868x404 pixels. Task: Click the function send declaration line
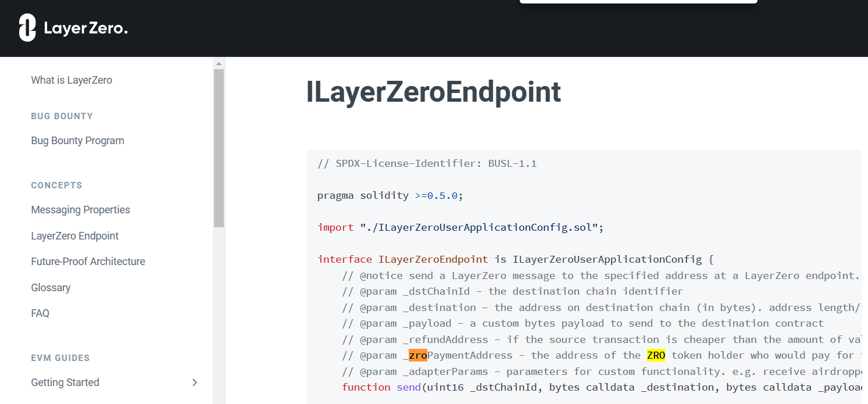[x=581, y=387]
